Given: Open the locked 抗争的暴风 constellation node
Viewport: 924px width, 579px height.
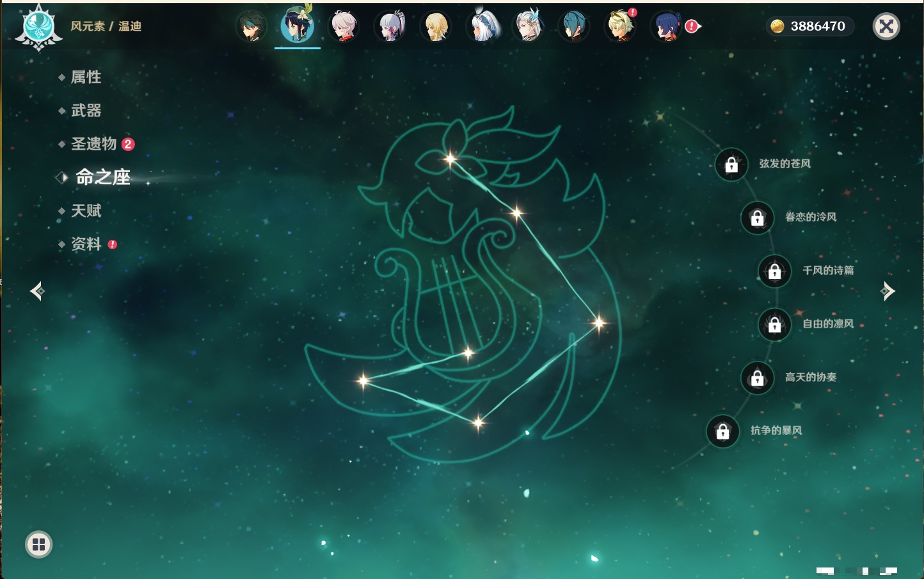Looking at the screenshot, I should pyautogui.click(x=722, y=431).
